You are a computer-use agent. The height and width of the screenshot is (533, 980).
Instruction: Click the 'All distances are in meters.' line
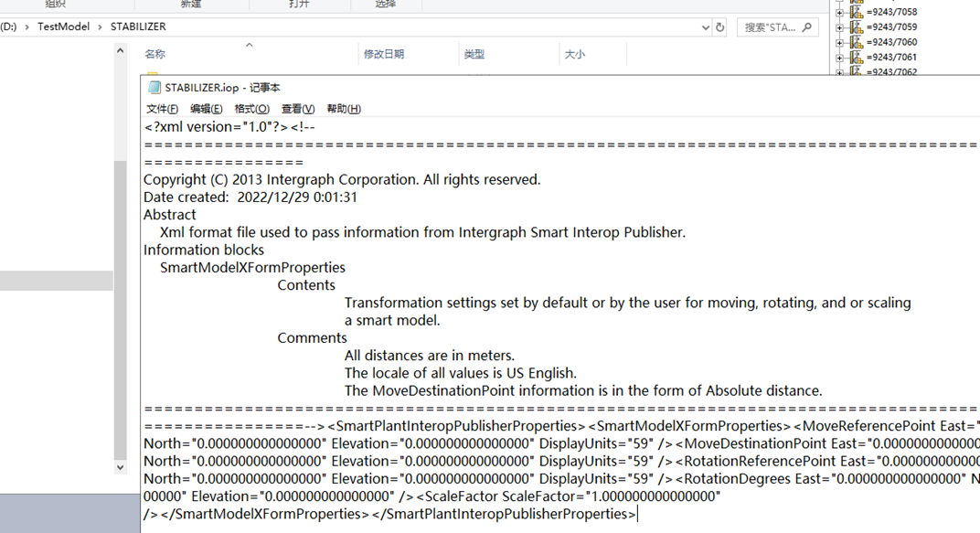click(x=430, y=356)
